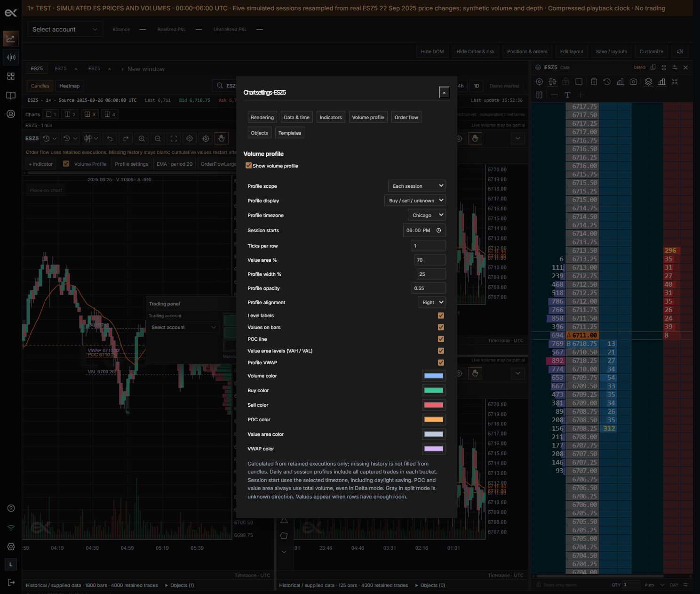Toggle Value area levels (VAH / VAL) checkbox

[x=441, y=351]
